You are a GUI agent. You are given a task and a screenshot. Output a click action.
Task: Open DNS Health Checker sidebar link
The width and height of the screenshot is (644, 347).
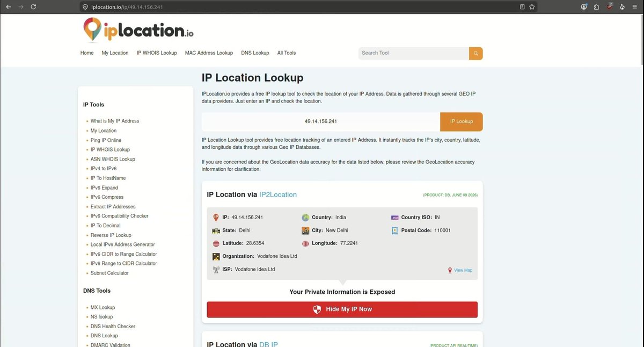click(113, 327)
